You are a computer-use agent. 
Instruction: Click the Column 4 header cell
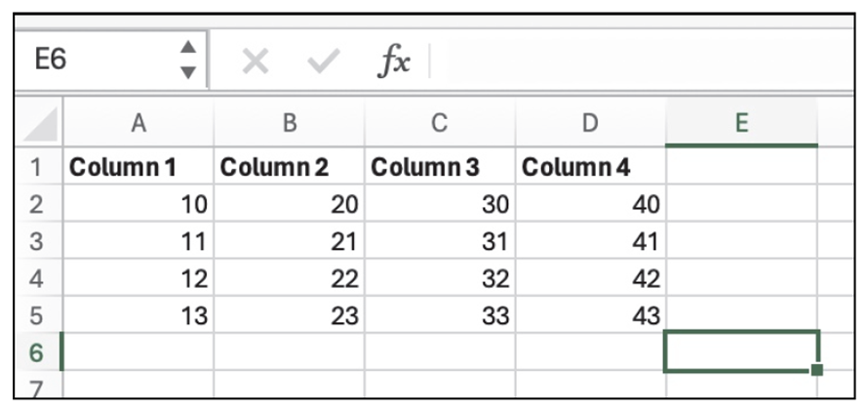click(x=589, y=167)
